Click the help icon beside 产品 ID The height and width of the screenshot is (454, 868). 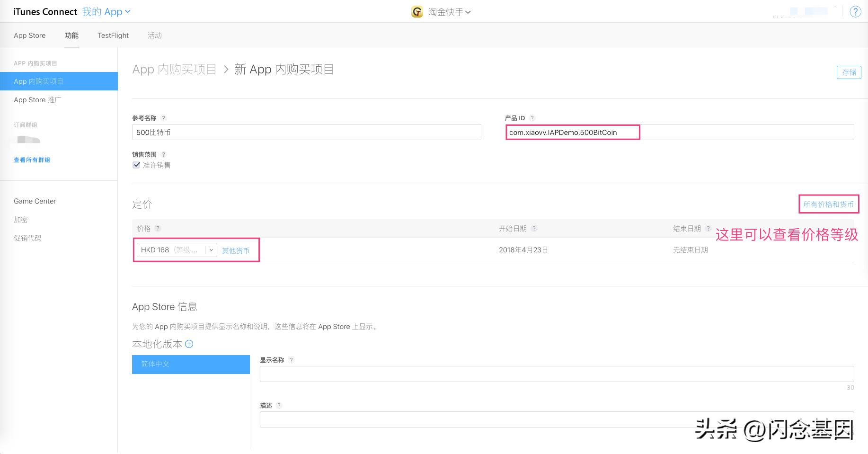click(532, 118)
